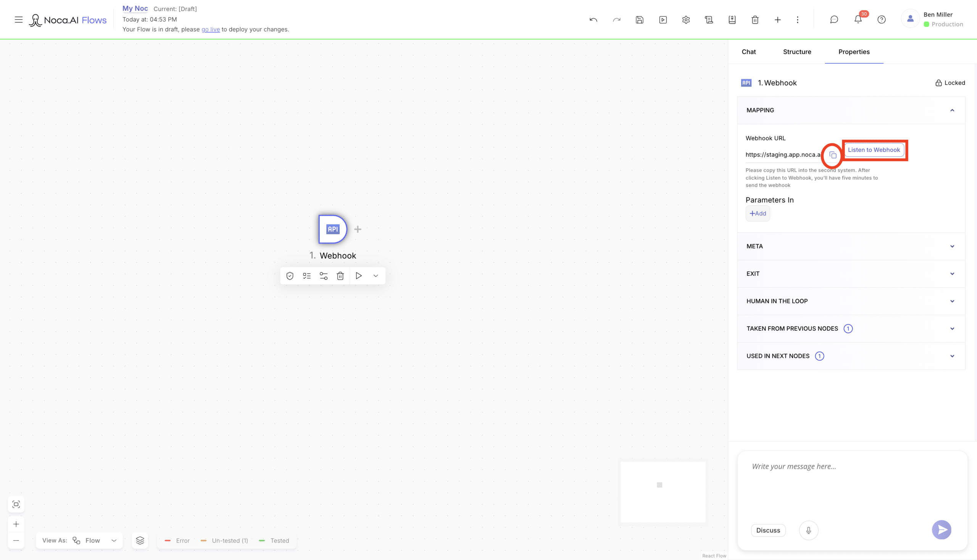Viewport: 977px width, 560px height.
Task: Click +Add under Parameters In
Action: (x=758, y=214)
